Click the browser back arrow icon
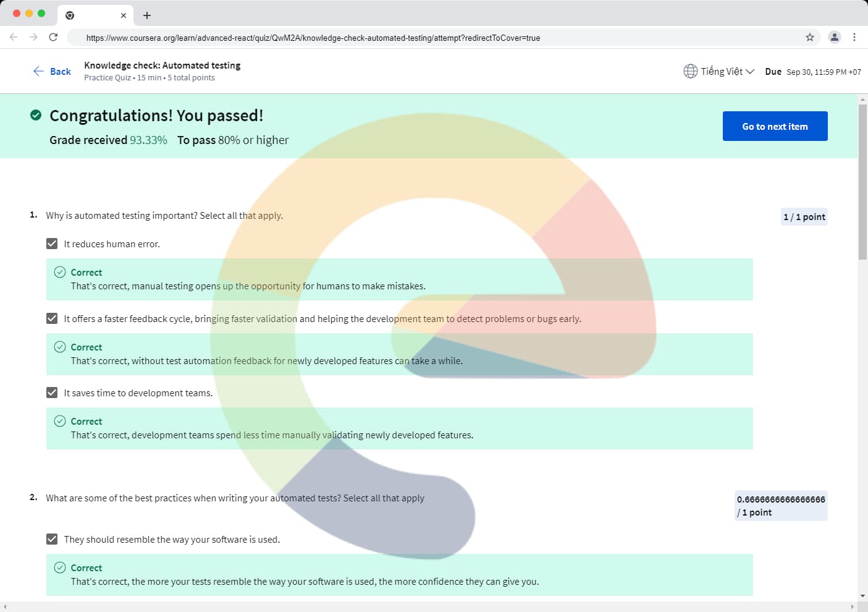 14,37
